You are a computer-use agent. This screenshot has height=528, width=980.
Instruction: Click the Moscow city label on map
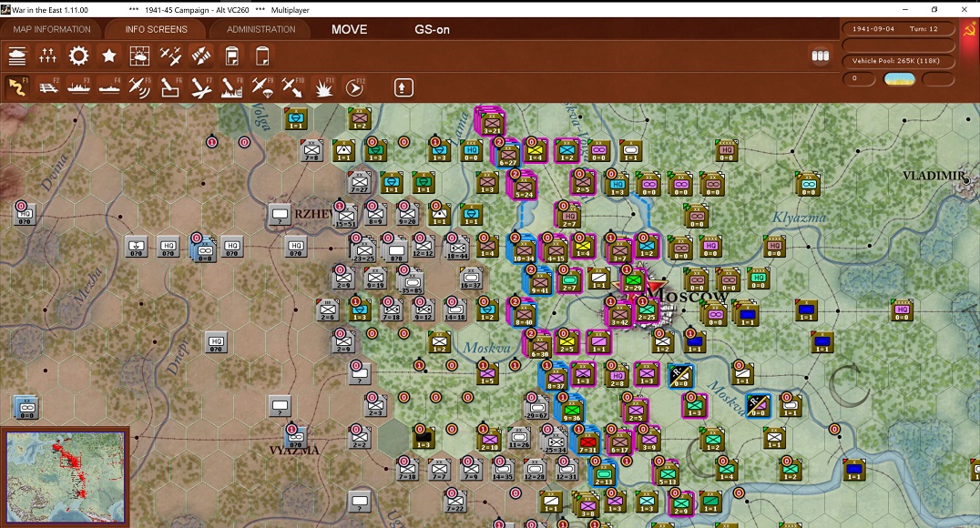tap(686, 295)
